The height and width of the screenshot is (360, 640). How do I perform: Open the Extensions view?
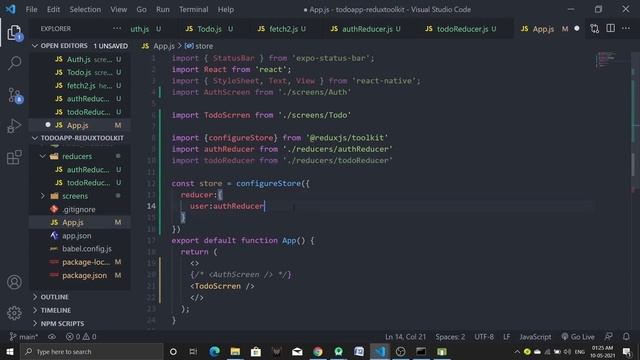(x=14, y=157)
